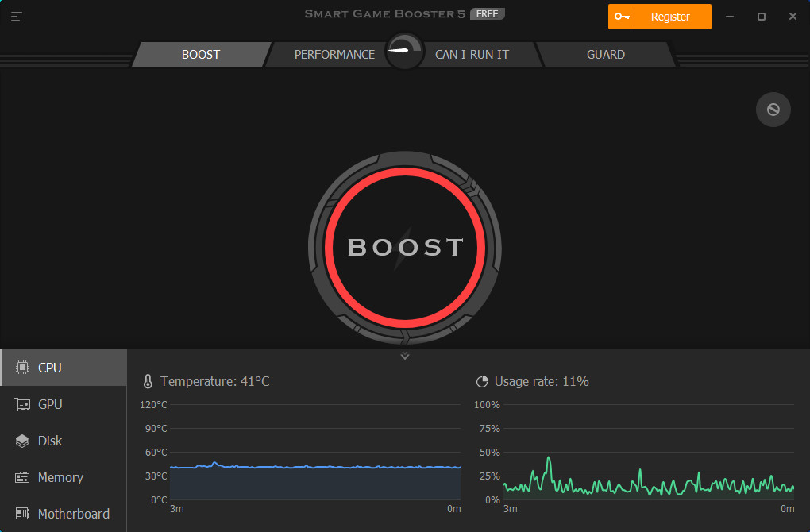Click the Disk stack icon
Screen dimensions: 810x532
coord(22,440)
